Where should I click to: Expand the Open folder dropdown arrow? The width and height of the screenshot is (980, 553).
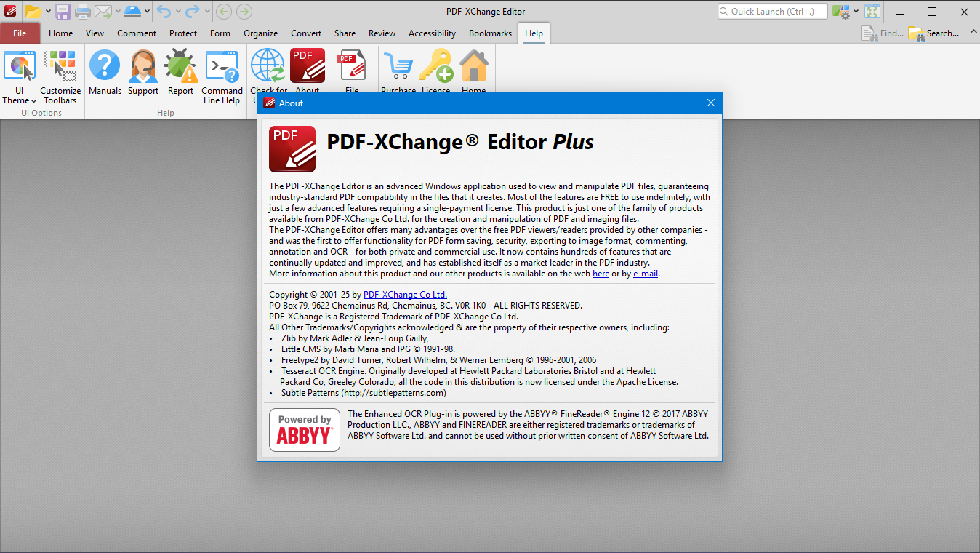48,11
